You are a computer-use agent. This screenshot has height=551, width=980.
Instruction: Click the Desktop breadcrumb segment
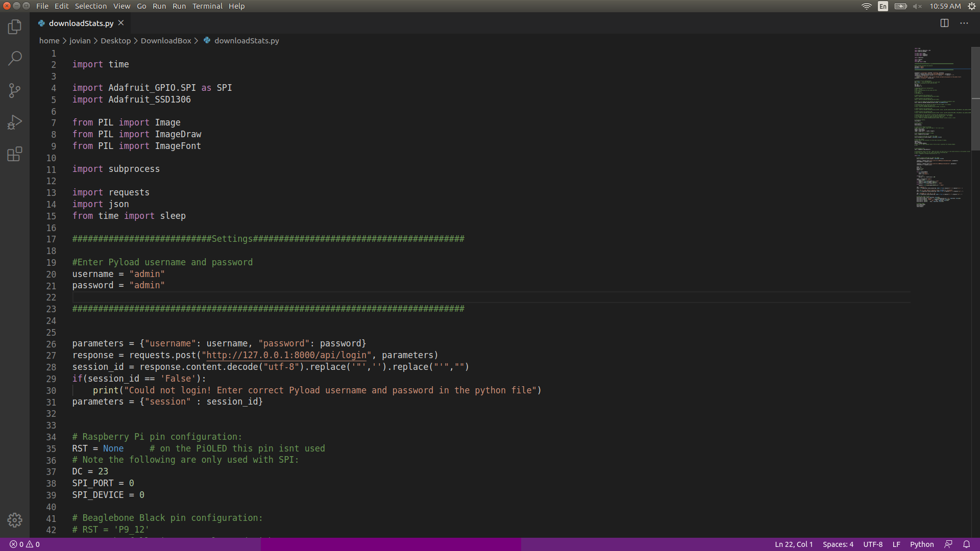point(116,41)
